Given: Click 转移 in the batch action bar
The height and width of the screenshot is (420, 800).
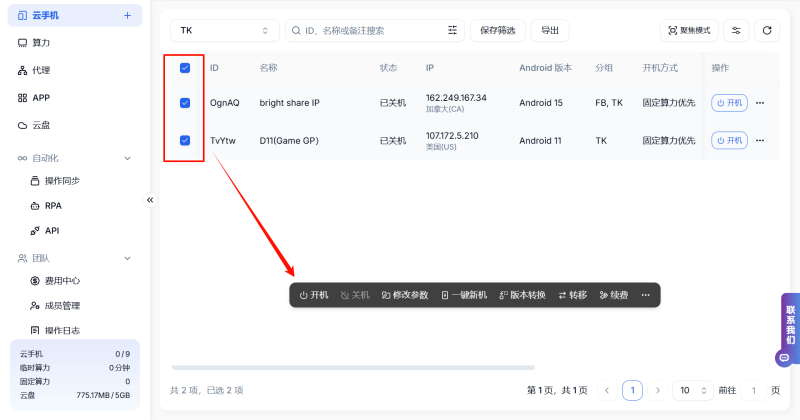Looking at the screenshot, I should tap(572, 295).
